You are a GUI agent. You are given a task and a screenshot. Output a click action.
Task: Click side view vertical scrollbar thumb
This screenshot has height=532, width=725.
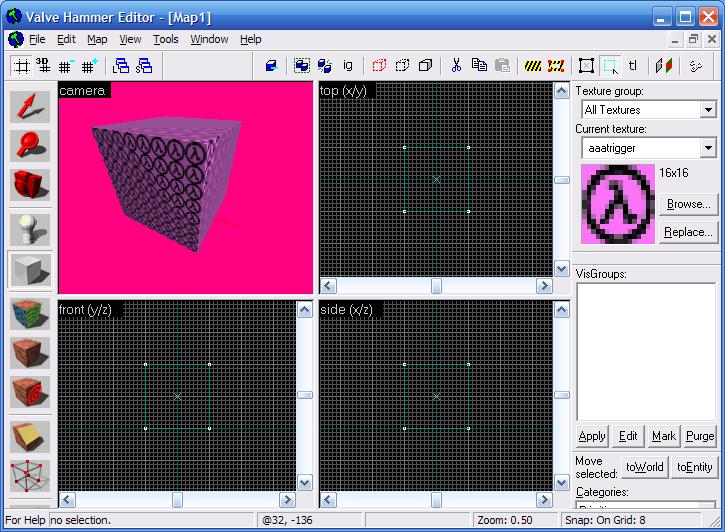562,395
